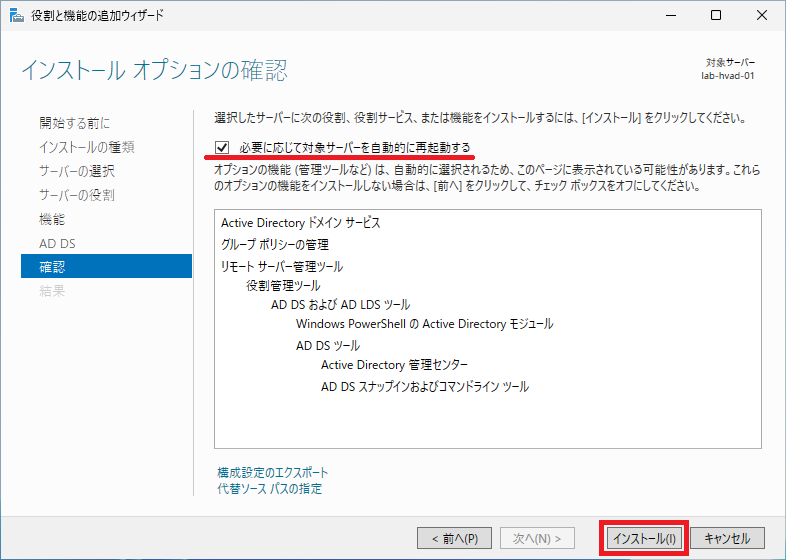Select the AD DS step in sidebar
This screenshot has height=560, width=786.
point(57,244)
